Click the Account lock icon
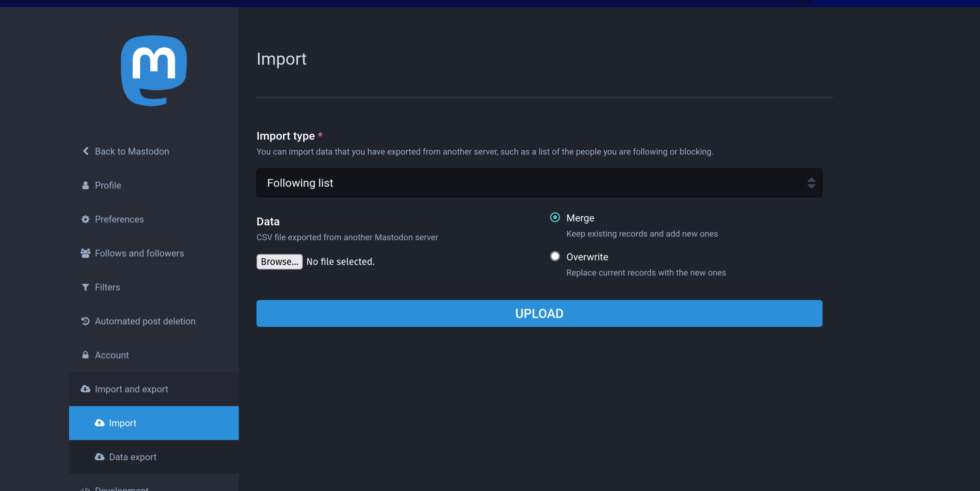 pyautogui.click(x=85, y=355)
